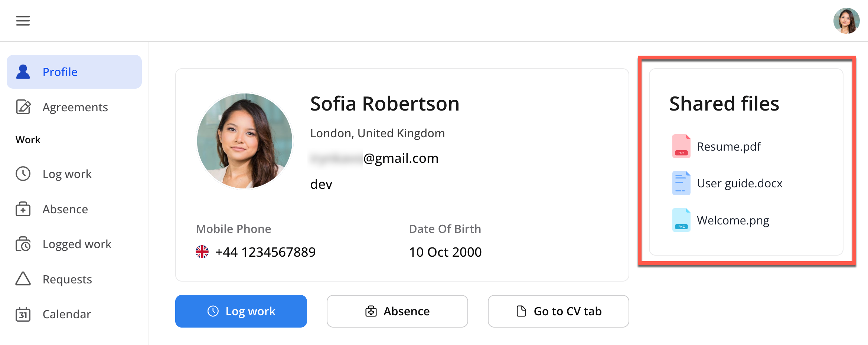The height and width of the screenshot is (345, 868).
Task: Open the Agreements menu item
Action: pyautogui.click(x=75, y=107)
